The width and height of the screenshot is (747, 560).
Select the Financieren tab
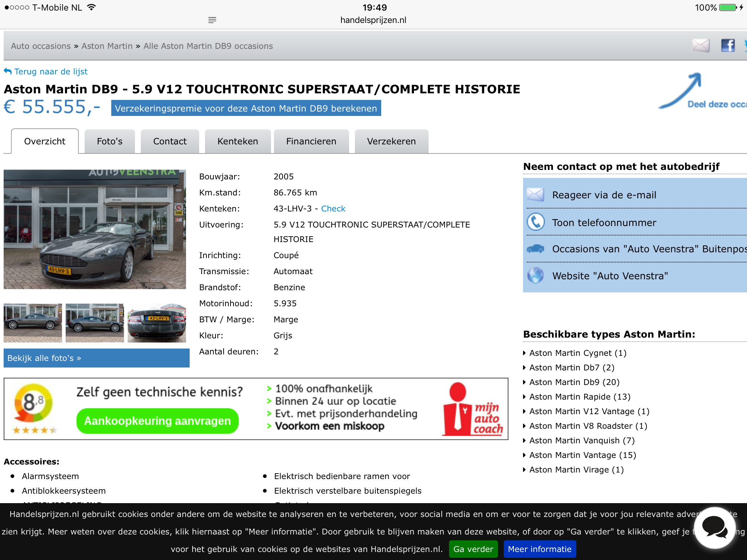(311, 141)
